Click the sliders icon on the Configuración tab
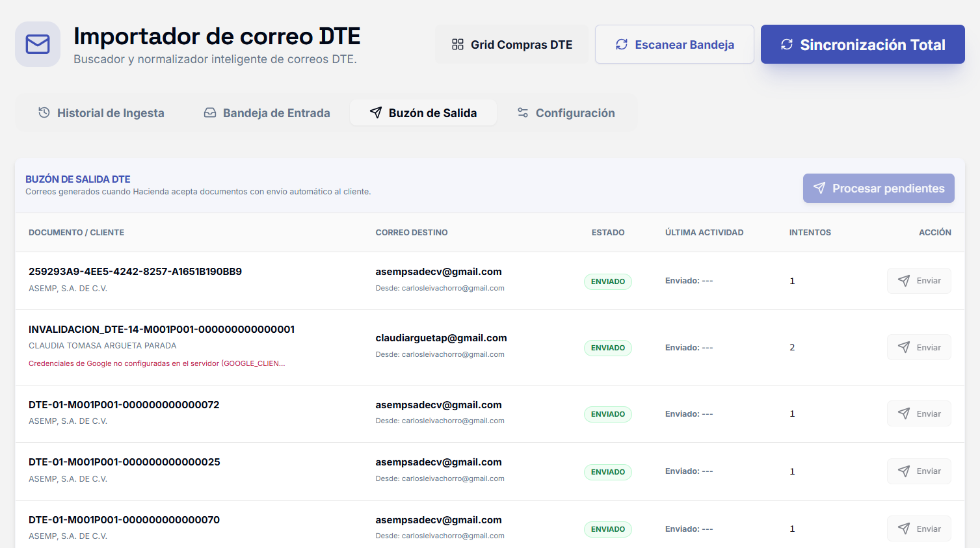This screenshot has height=548, width=980. point(523,112)
